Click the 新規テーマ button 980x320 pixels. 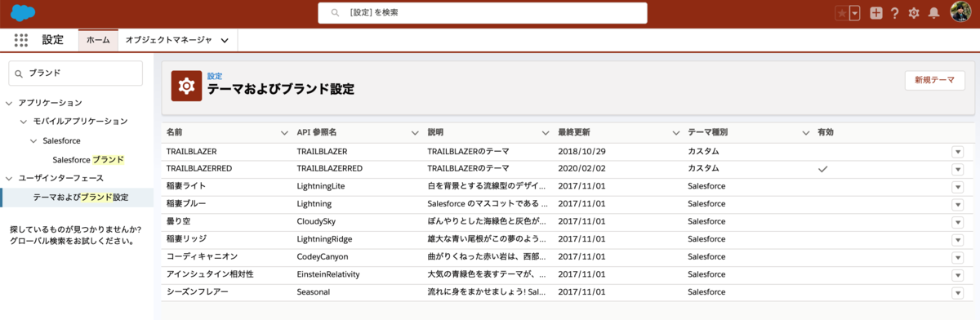tap(934, 80)
